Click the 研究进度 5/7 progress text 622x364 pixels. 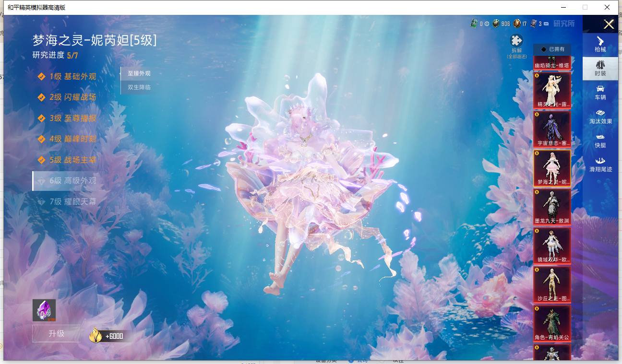[x=55, y=55]
